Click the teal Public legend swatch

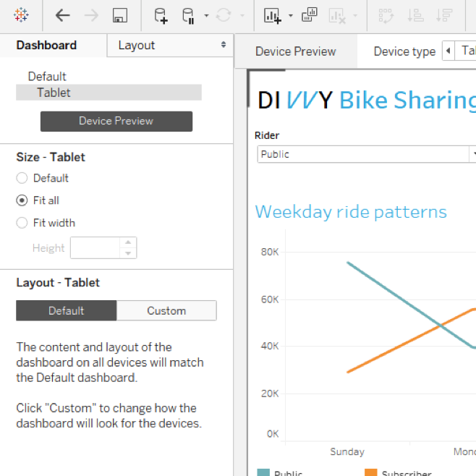coord(263,472)
